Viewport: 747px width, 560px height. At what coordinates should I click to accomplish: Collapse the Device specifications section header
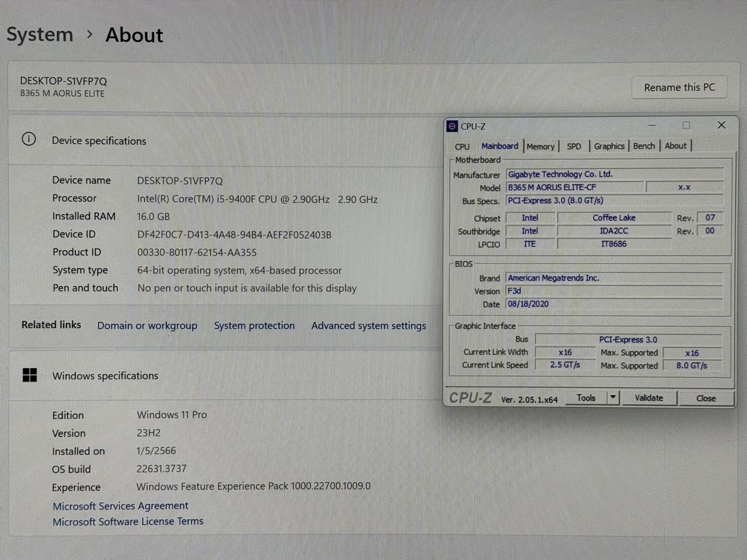coord(225,140)
